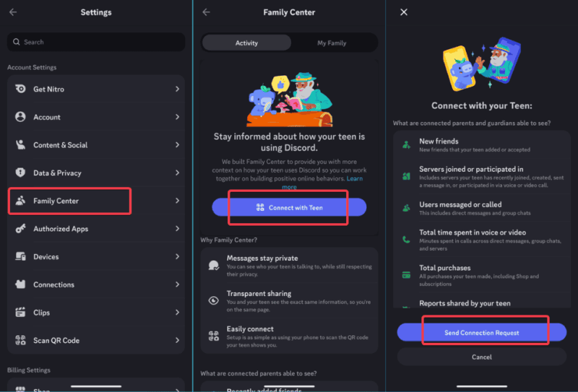Expand Authorized Apps chevron
Image resolution: width=578 pixels, height=392 pixels.
177,228
